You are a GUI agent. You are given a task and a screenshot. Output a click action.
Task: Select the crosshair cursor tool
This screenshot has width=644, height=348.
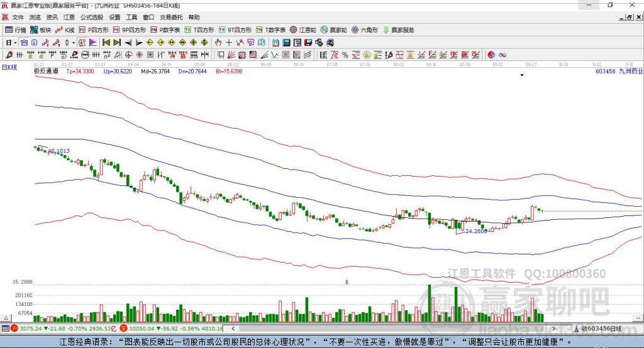coord(229,43)
